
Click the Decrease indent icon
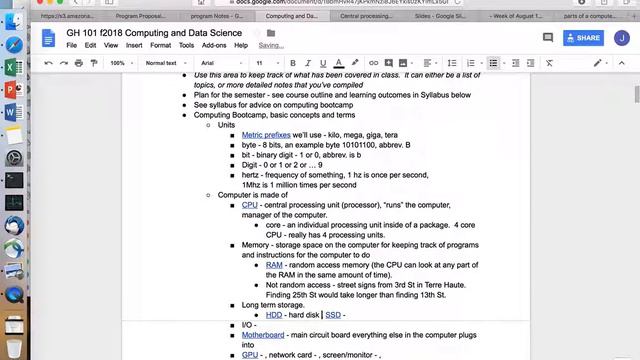pos(516,63)
